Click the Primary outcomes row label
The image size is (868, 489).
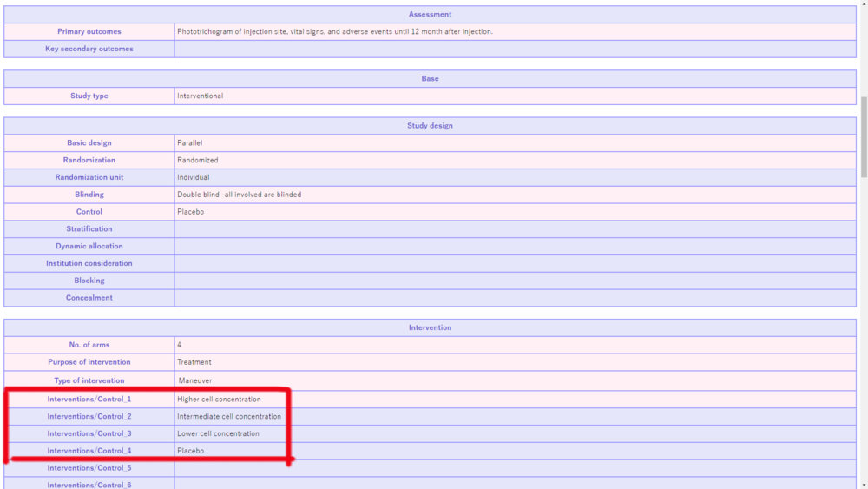(89, 31)
